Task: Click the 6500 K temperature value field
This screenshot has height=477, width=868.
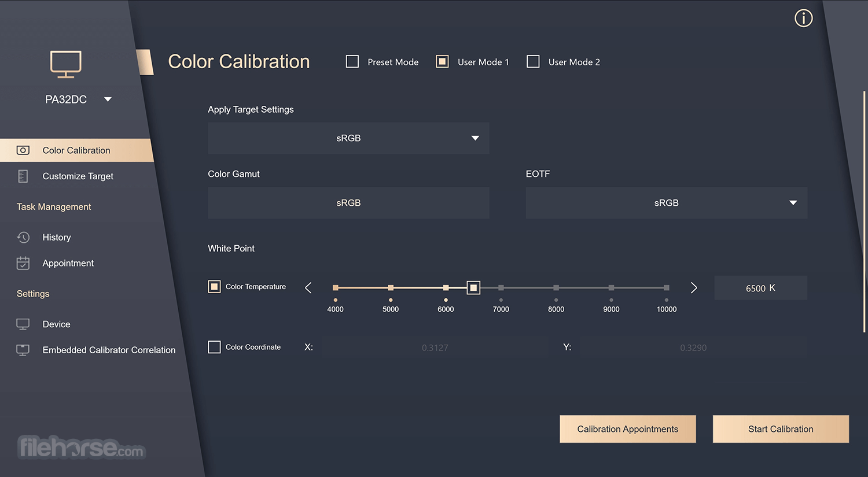Action: [x=761, y=288]
